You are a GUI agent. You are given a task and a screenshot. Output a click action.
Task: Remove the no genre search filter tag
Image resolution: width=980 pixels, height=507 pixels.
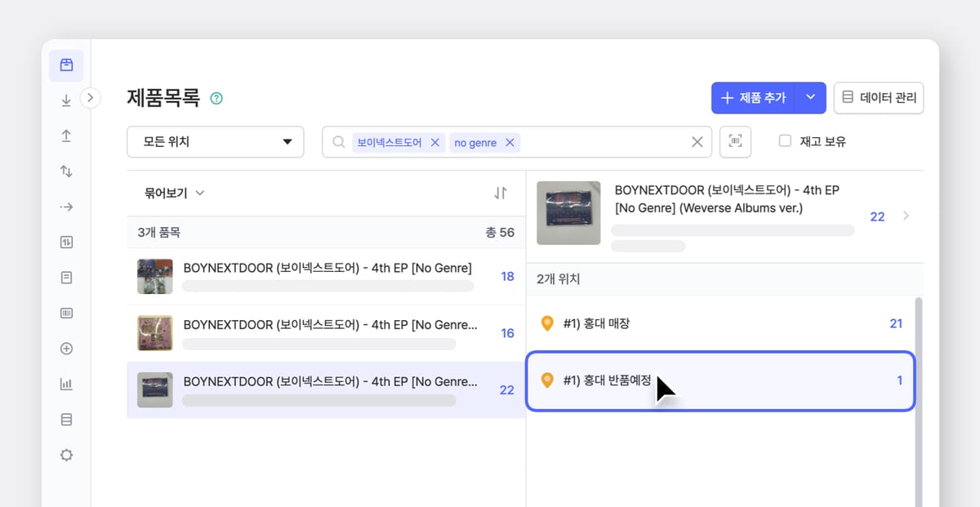[x=510, y=142]
